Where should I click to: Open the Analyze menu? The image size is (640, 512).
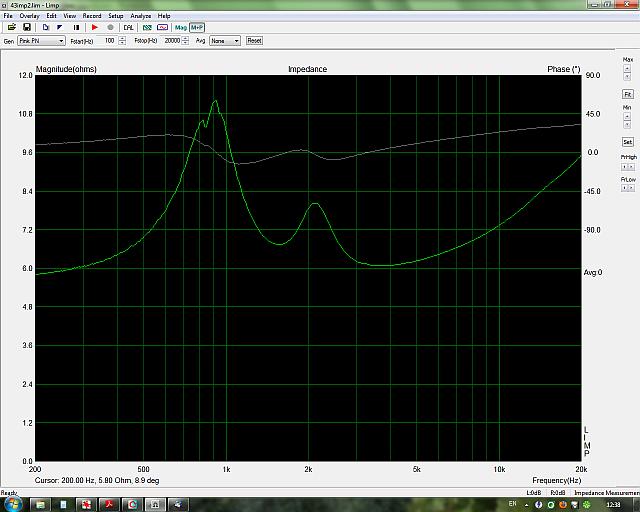click(140, 16)
